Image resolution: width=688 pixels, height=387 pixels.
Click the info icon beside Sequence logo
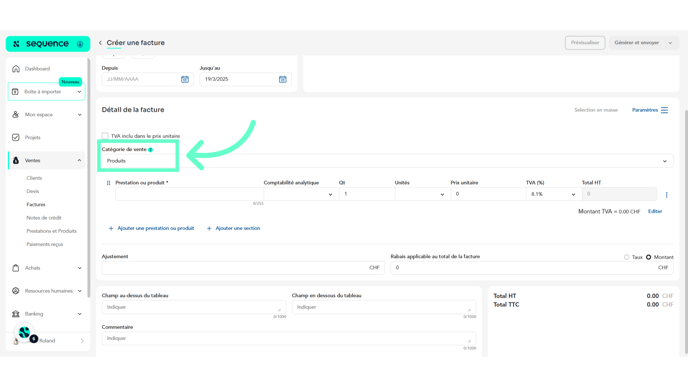point(80,44)
